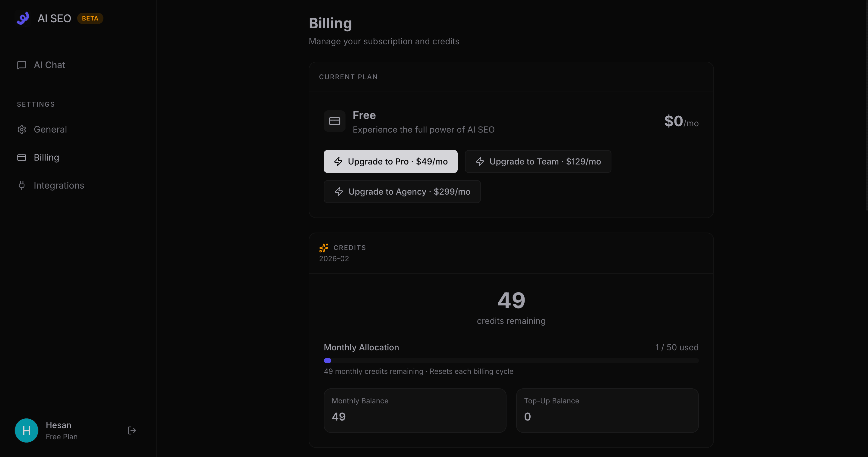Click the sparkle icon in the Credits header
This screenshot has width=868, height=457.
tap(324, 248)
